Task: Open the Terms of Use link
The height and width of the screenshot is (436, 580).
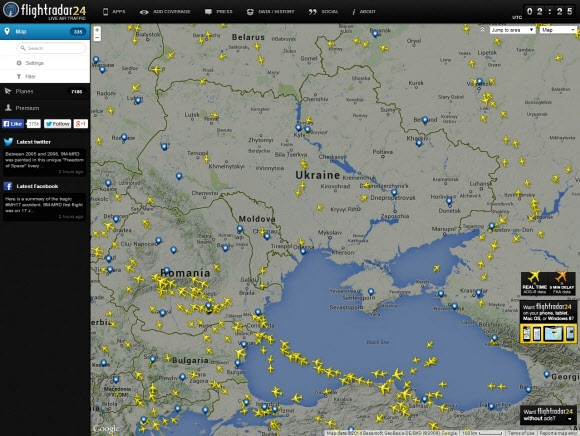Action: click(521, 433)
